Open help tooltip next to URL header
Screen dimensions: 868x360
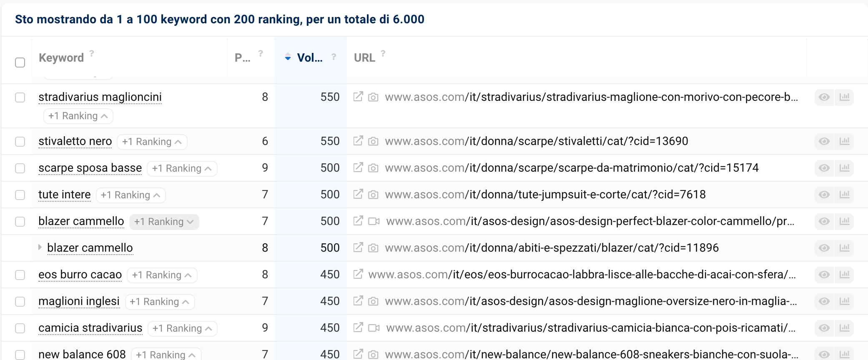pos(383,53)
